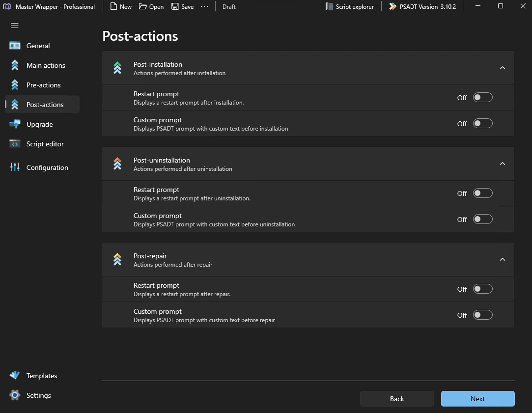Click the PSADT Version 3.10.2 label

coord(428,7)
